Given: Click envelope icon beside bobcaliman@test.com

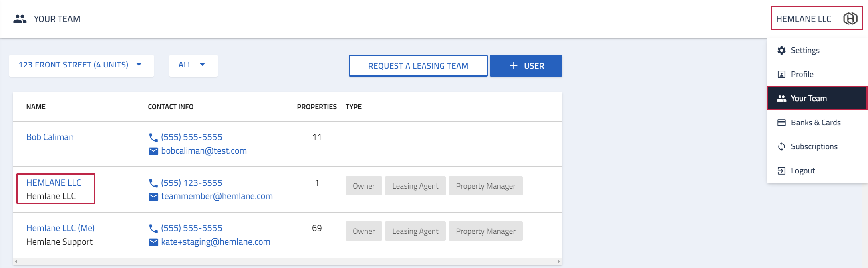Looking at the screenshot, I should pos(153,151).
